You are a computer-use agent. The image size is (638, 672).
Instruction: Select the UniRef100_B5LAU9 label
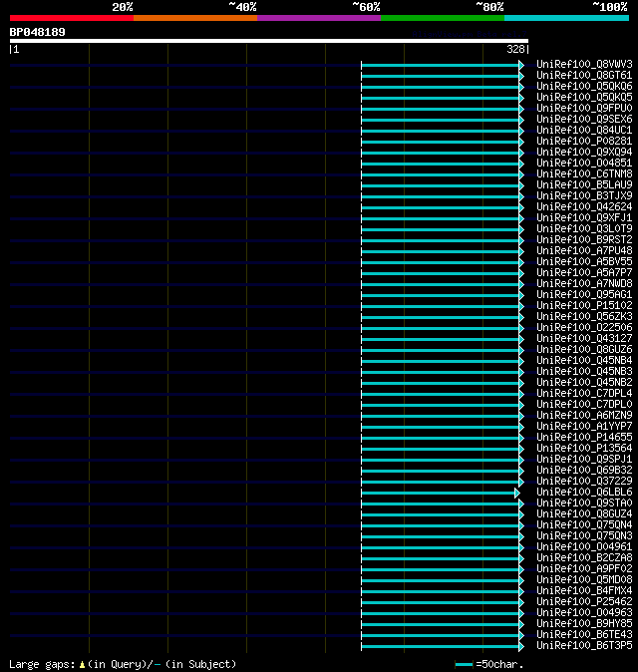tap(584, 185)
